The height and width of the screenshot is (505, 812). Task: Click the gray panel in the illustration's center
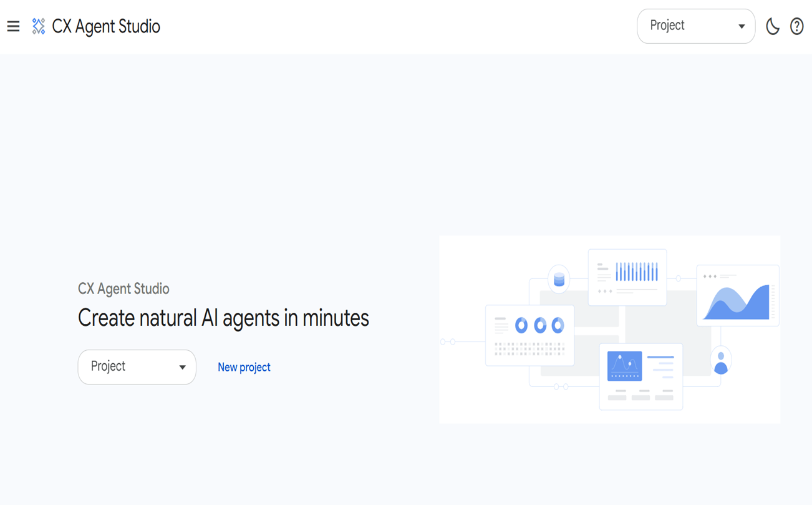pyautogui.click(x=667, y=328)
